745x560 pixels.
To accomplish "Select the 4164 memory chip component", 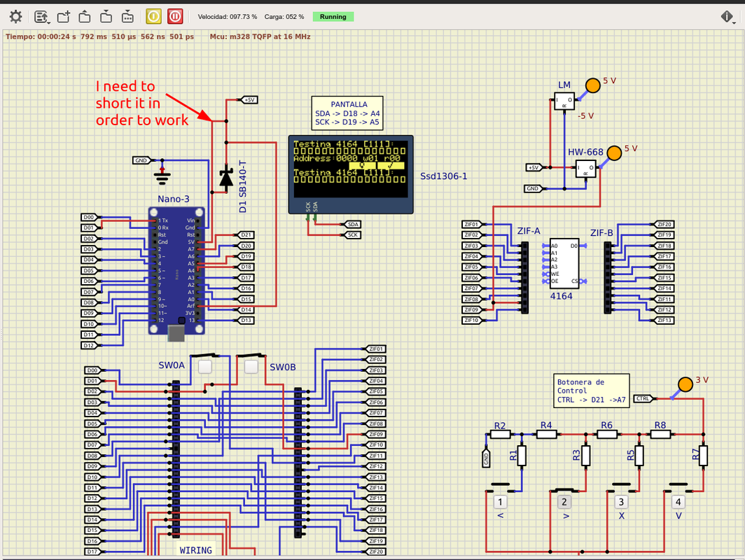I will (564, 264).
